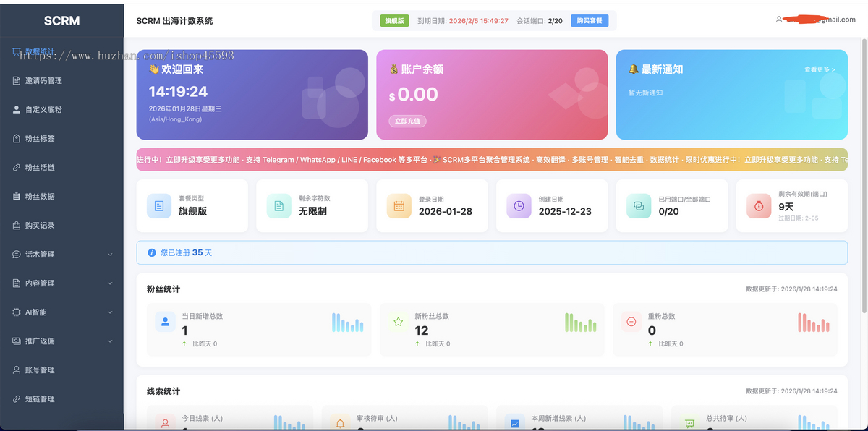Expand the 话术管理 submenu chevron
868x431 pixels.
[x=110, y=255]
